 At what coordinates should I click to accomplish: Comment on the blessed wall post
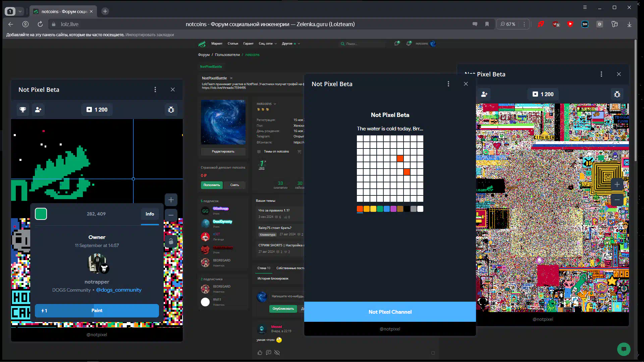pos(268,353)
